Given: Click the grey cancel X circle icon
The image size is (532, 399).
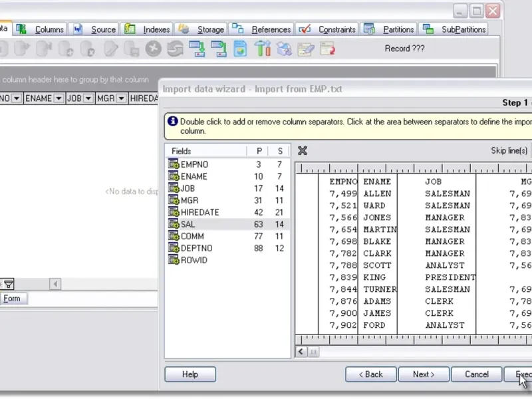Looking at the screenshot, I should pos(154,49).
